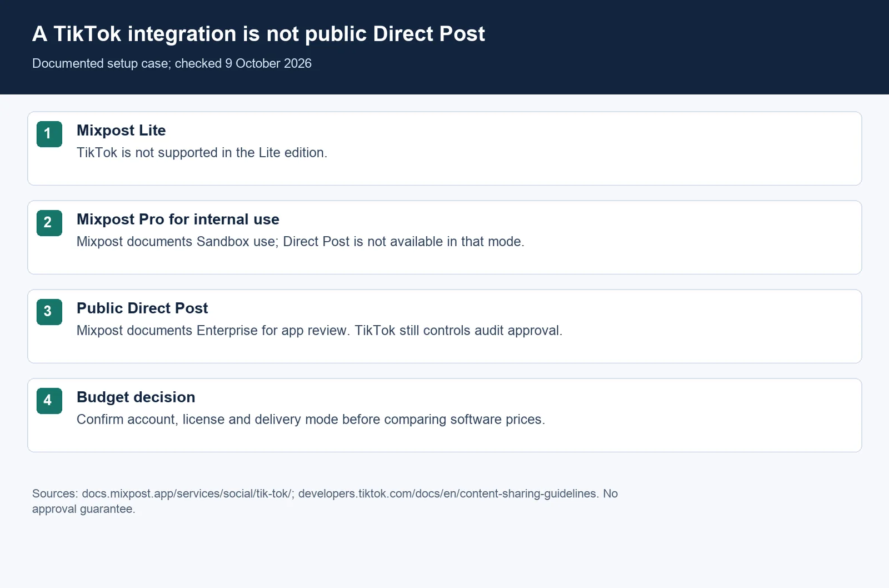Select the number 2 badge beside Mixpost Pro
This screenshot has width=889, height=588.
(x=49, y=223)
